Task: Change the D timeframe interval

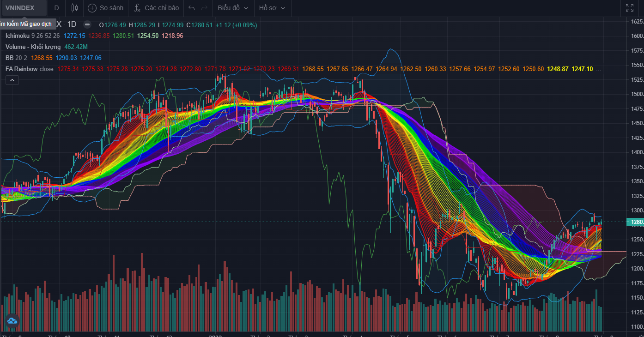Action: tap(56, 8)
